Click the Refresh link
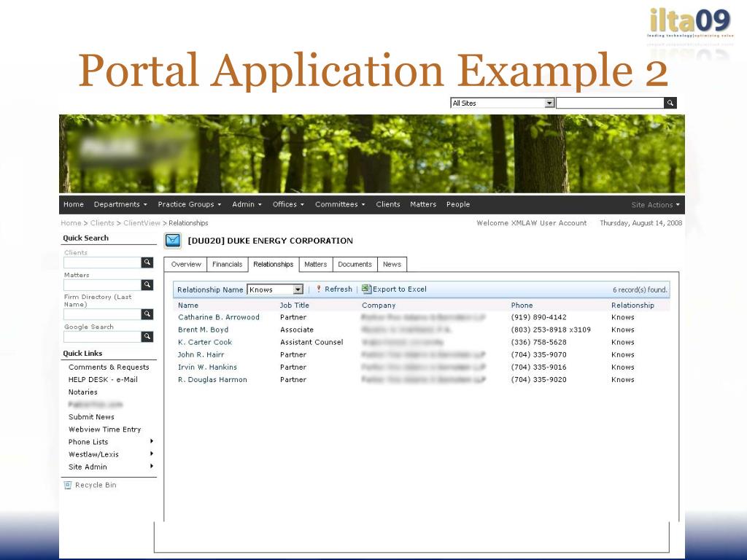Viewport: 747px width, 560px height. tap(338, 289)
